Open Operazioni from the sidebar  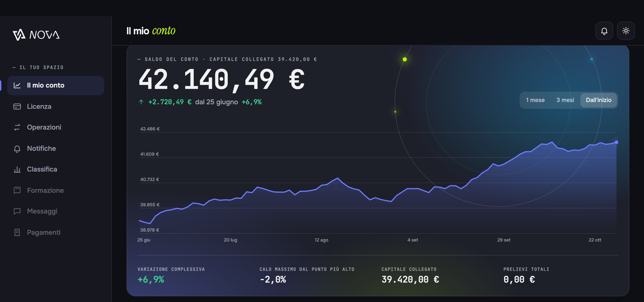click(56, 127)
